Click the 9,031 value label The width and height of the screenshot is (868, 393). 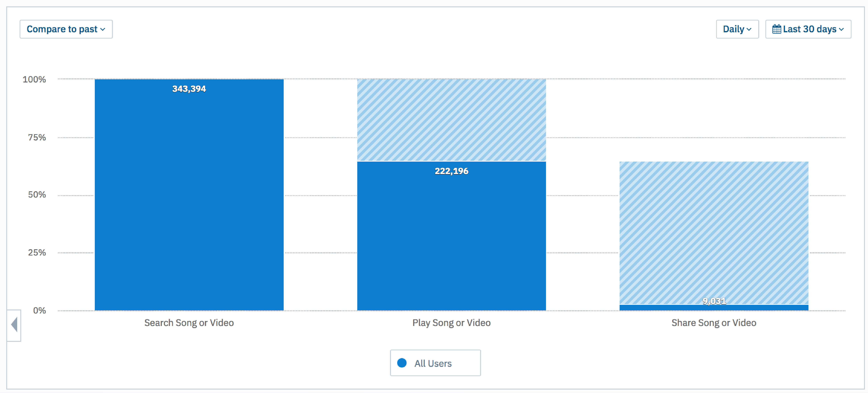click(x=714, y=301)
